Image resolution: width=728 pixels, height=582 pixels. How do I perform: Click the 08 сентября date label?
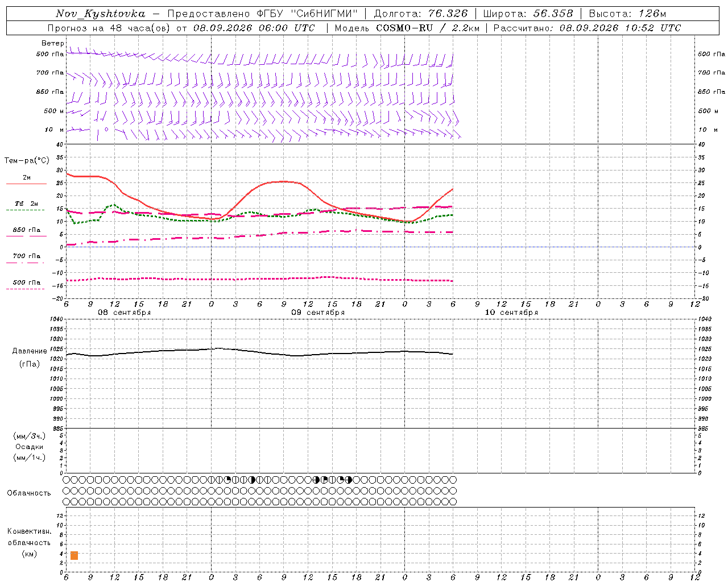(125, 313)
